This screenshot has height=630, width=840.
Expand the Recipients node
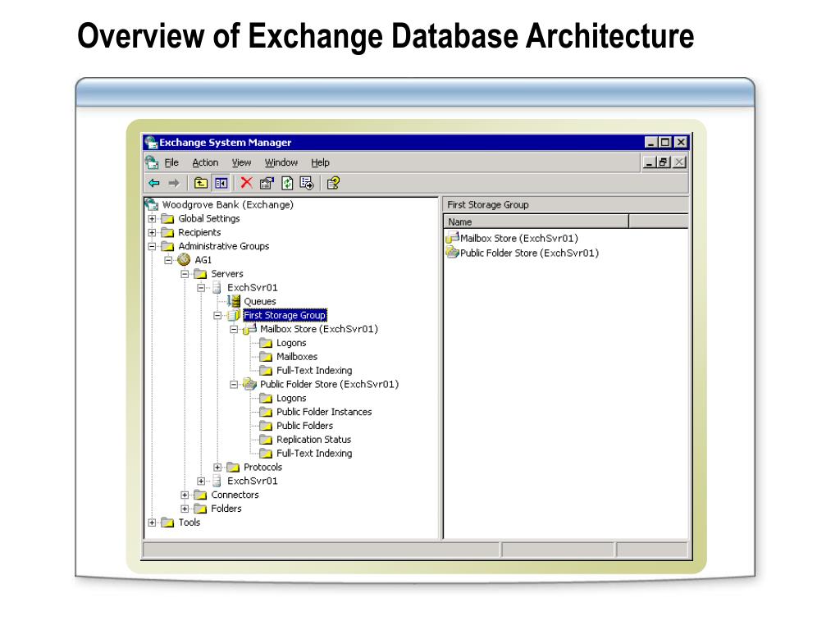point(152,232)
